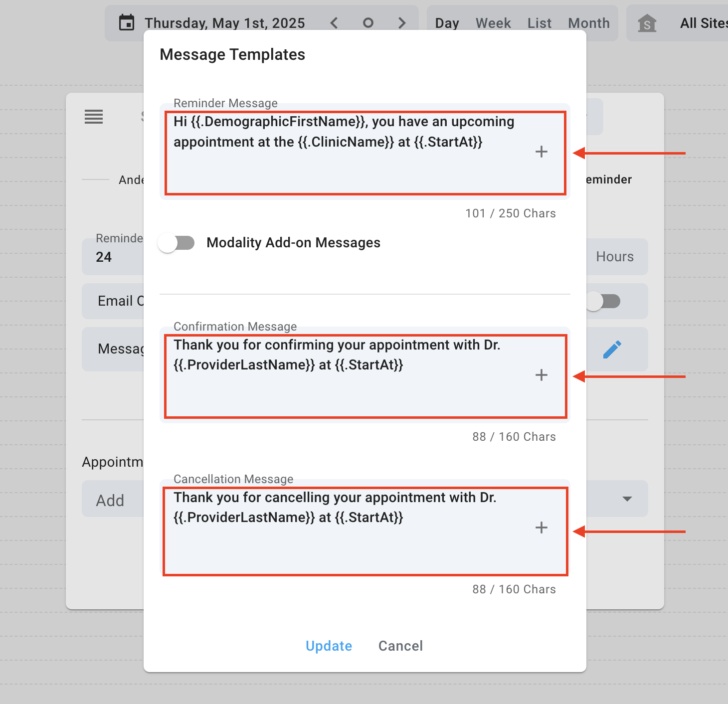This screenshot has width=728, height=704.
Task: Open the Hours unit field
Action: (617, 257)
